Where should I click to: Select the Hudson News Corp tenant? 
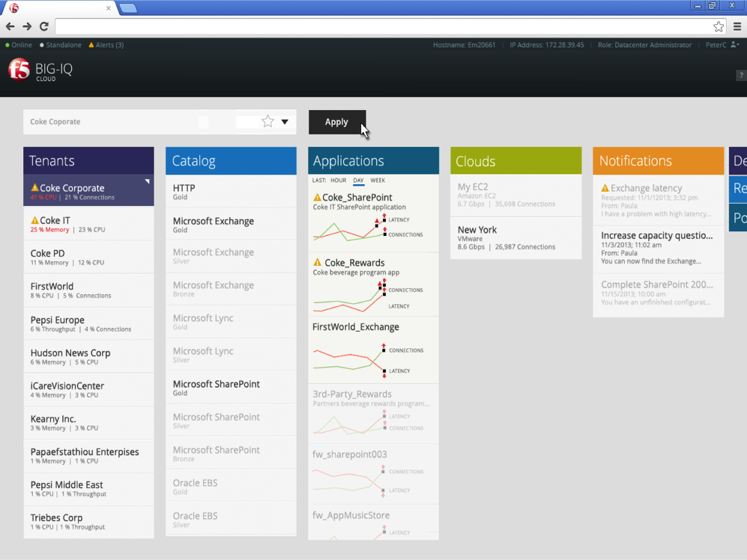[88, 357]
